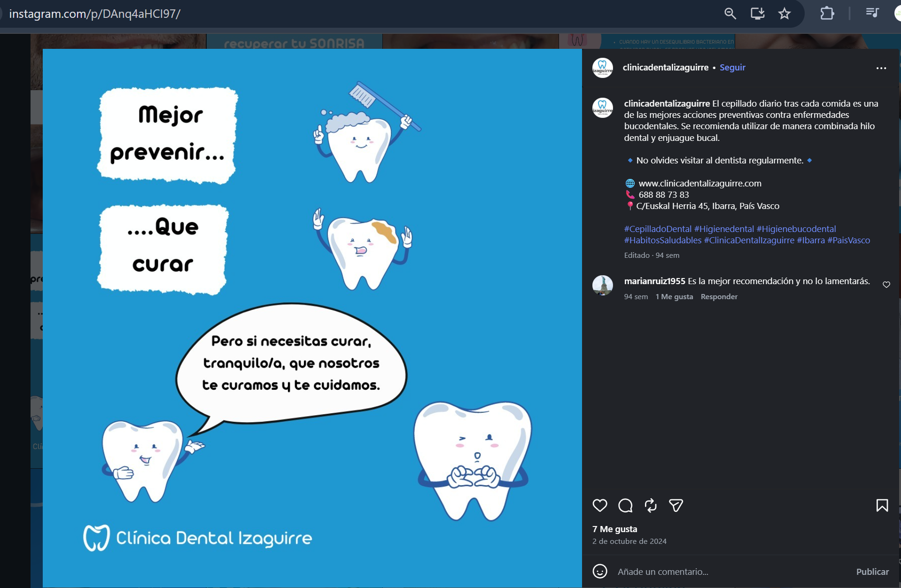Open marianruiz1955's profile picture
This screenshot has height=588, width=901.
[603, 285]
